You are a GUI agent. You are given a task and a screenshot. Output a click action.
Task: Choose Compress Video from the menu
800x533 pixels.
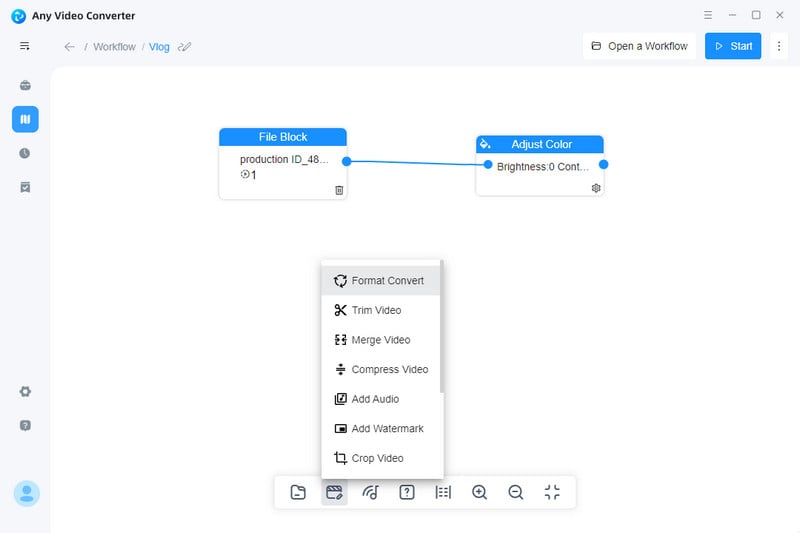coord(381,369)
